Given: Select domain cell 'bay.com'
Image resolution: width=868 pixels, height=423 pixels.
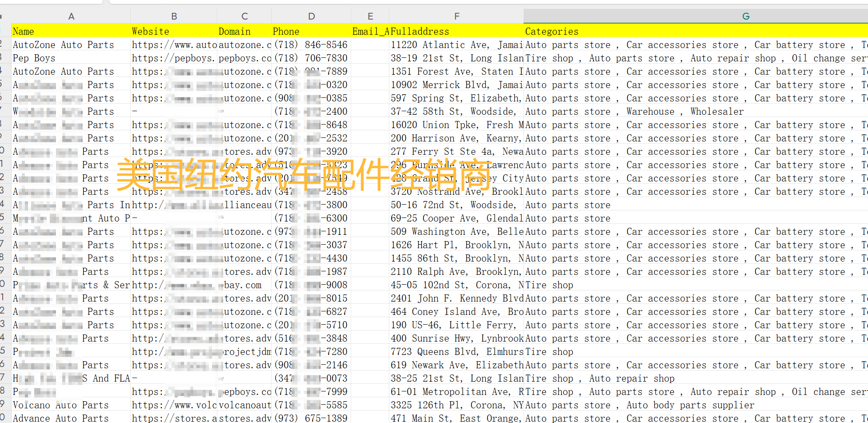Looking at the screenshot, I should [244, 285].
